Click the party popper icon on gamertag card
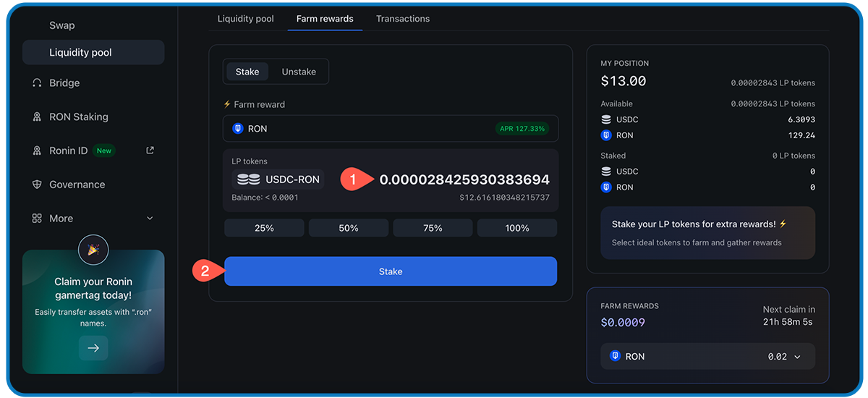This screenshot has height=398, width=868. point(93,250)
